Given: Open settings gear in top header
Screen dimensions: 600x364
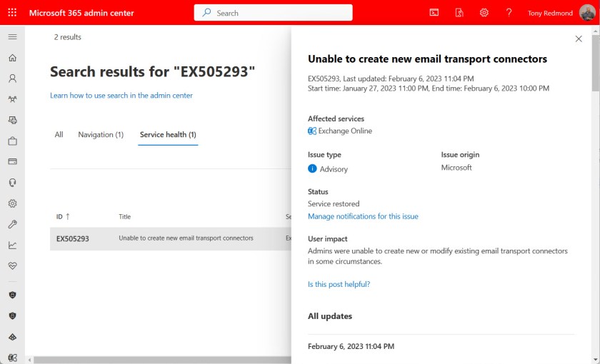Looking at the screenshot, I should pos(484,13).
